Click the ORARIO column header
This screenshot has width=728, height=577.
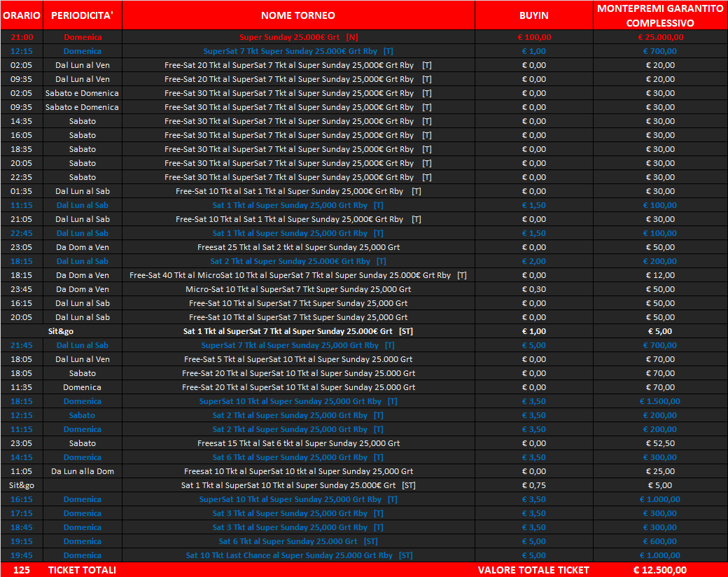click(22, 15)
